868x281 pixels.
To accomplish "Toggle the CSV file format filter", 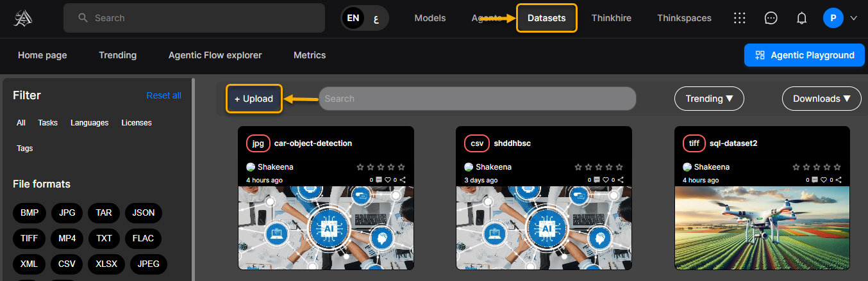I will (x=67, y=263).
